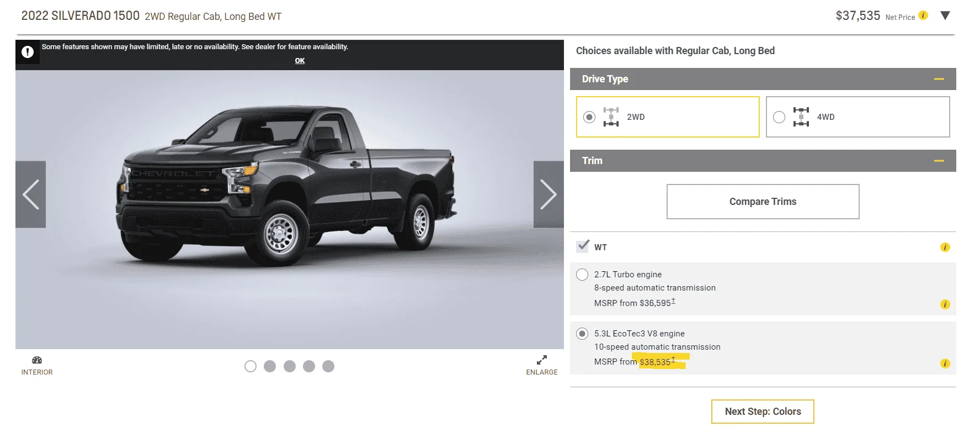980x432 pixels.
Task: Expand the net price summary triangle
Action: tap(945, 15)
